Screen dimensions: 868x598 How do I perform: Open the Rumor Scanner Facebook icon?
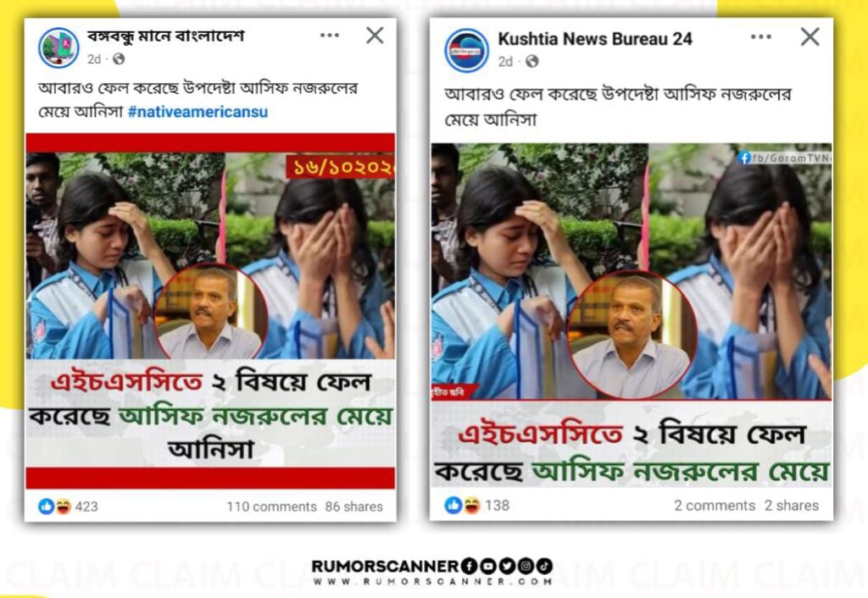469,567
